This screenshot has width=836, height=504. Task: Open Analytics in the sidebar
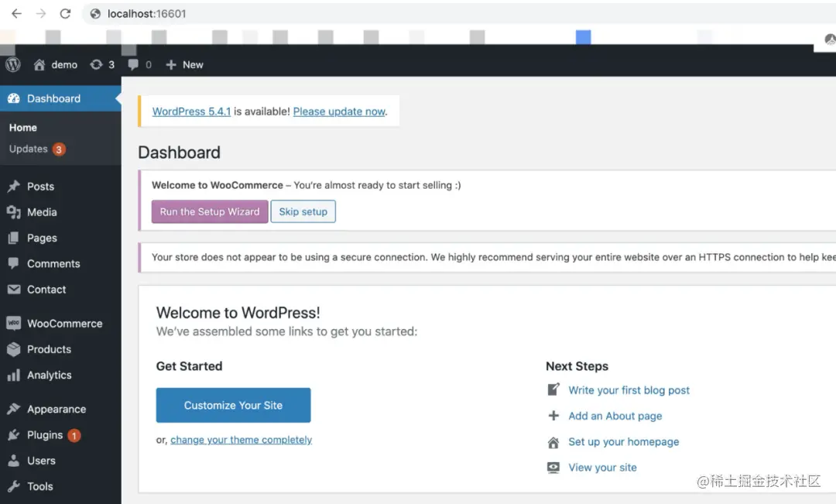49,375
